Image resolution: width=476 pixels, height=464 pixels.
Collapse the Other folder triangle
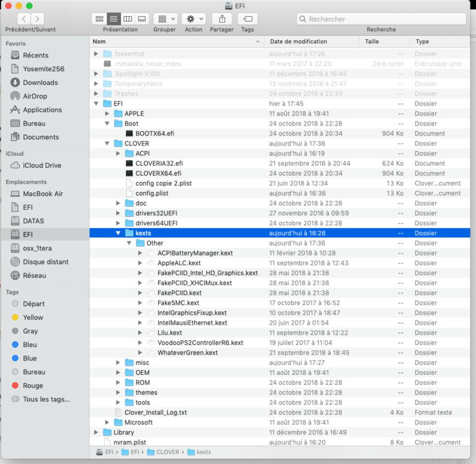pos(129,243)
